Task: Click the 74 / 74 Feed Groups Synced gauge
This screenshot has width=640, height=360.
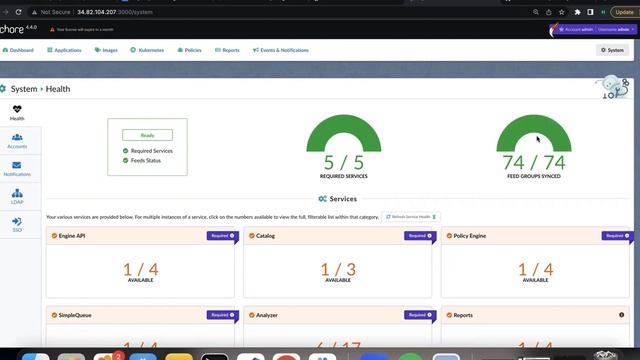Action: [534, 146]
